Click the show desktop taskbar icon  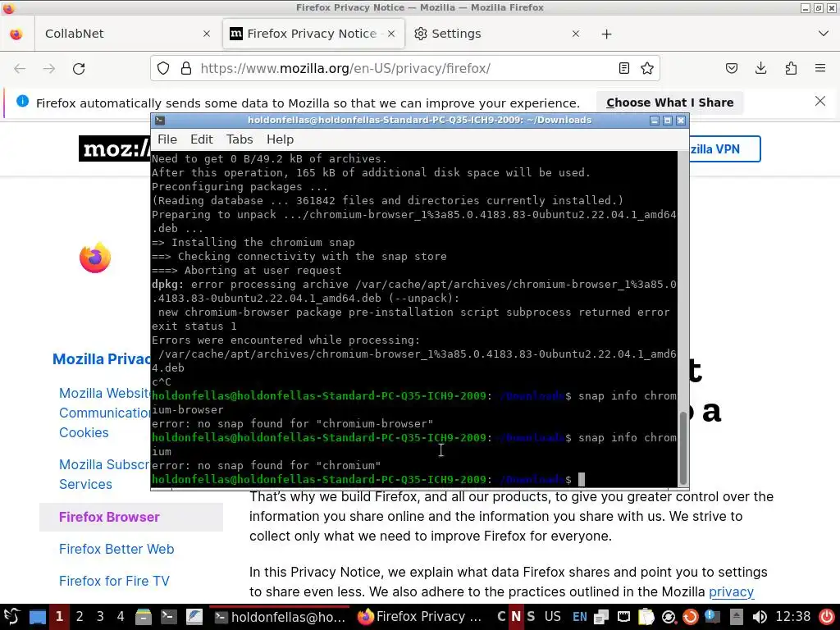point(38,617)
